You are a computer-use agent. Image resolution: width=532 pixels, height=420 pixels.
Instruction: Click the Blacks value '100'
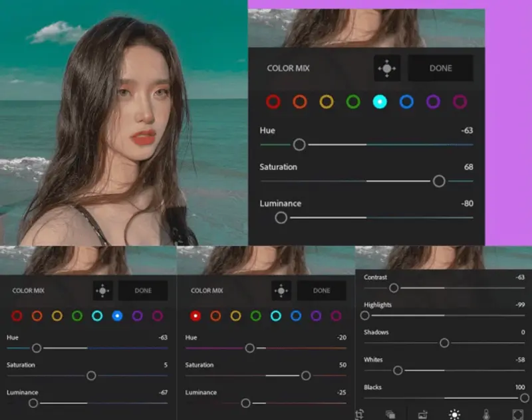[520, 387]
